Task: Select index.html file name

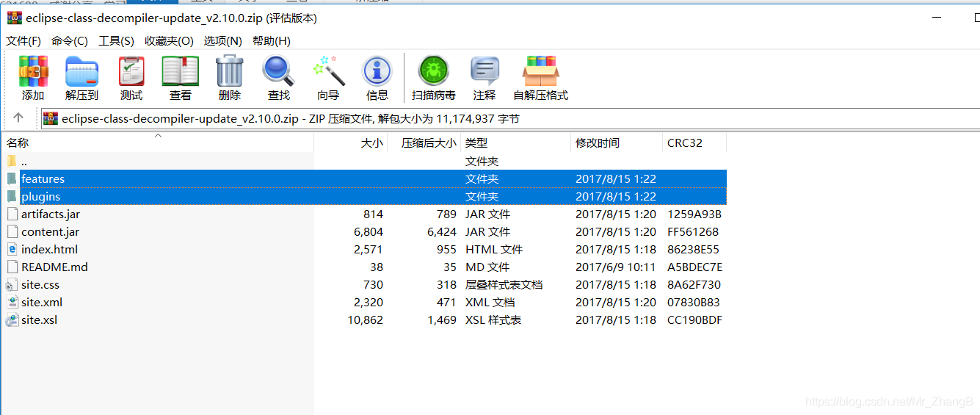Action: [x=49, y=249]
